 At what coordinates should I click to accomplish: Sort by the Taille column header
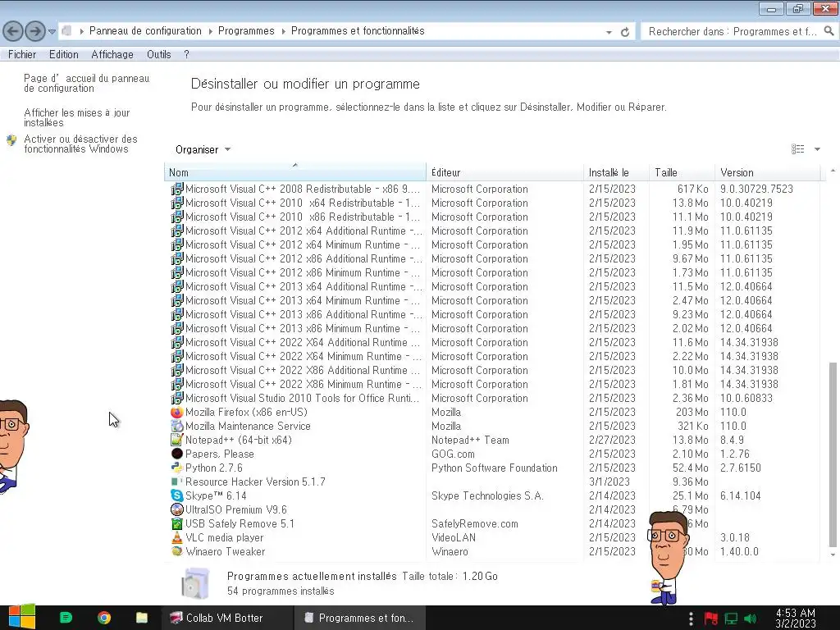point(682,172)
